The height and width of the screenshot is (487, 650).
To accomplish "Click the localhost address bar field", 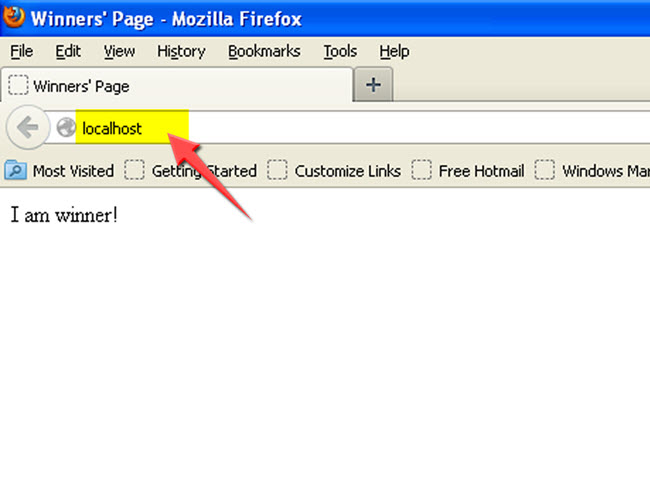I will pos(348,128).
